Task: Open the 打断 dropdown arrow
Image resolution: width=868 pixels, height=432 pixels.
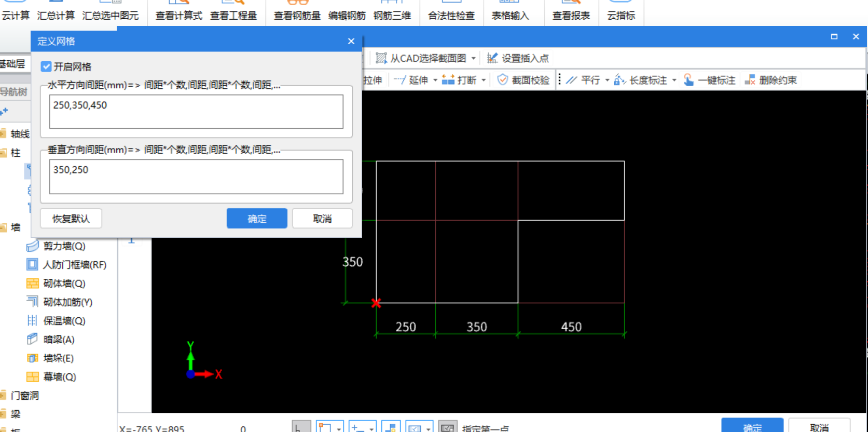Action: [x=484, y=80]
